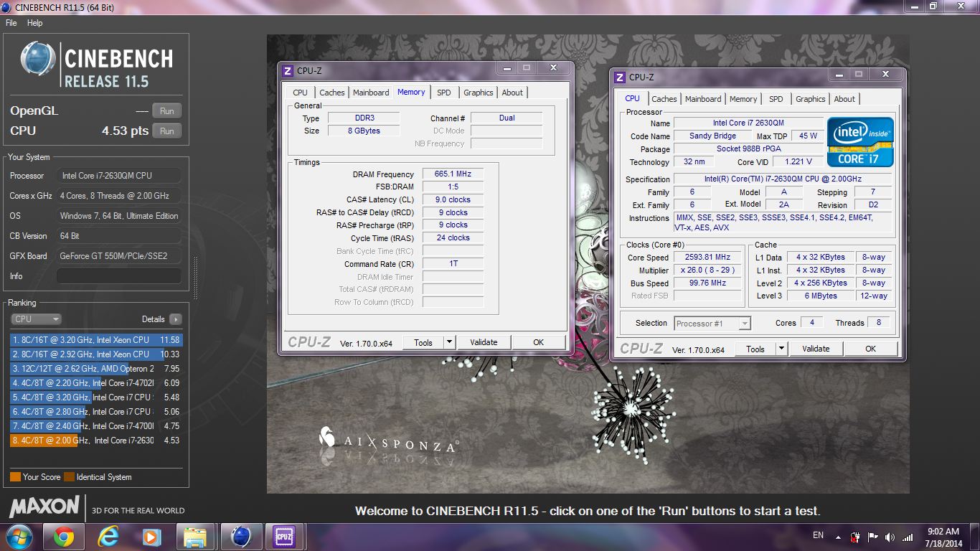Select ranking row 4C/8T @ 2.20 GHz i7-4702

pyautogui.click(x=96, y=383)
